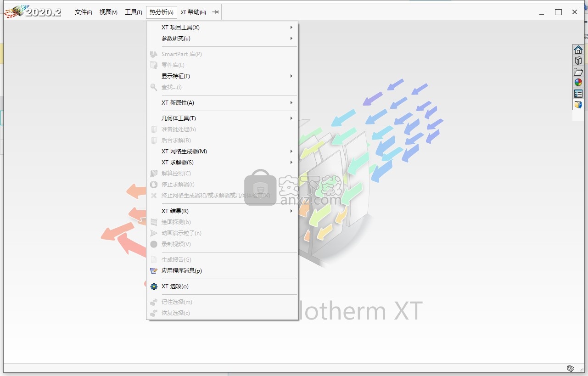Expand XT 新属性(A) submenu
This screenshot has width=588, height=376.
click(x=222, y=103)
